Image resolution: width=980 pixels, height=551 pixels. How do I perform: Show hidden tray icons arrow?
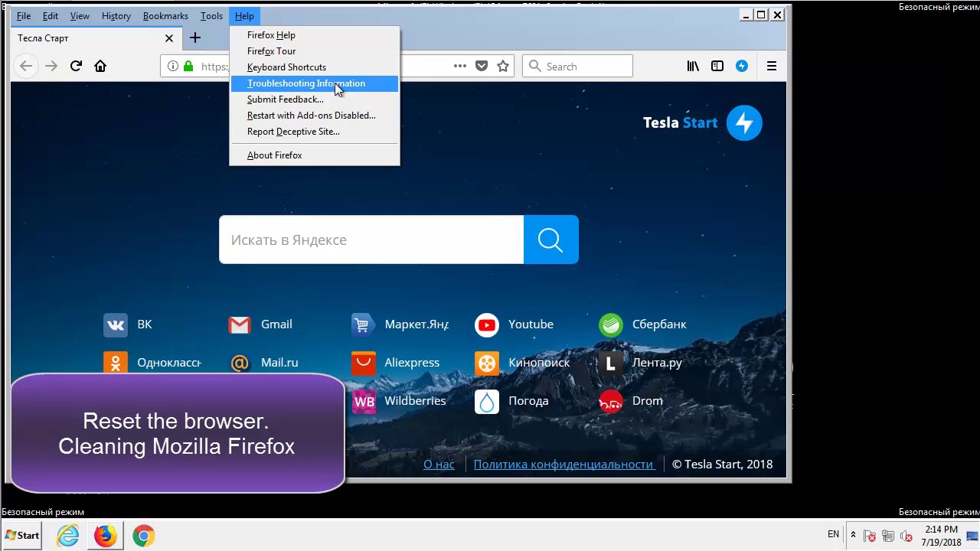pyautogui.click(x=853, y=536)
